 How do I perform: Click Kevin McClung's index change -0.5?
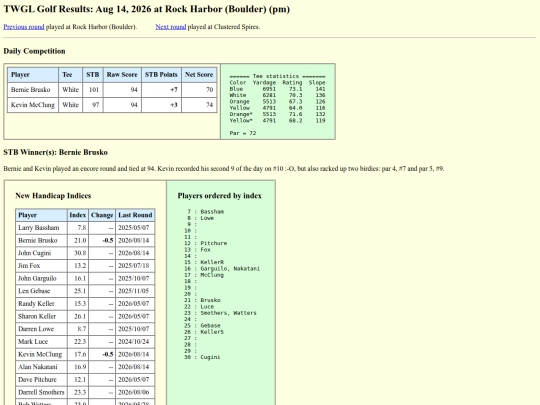point(108,354)
